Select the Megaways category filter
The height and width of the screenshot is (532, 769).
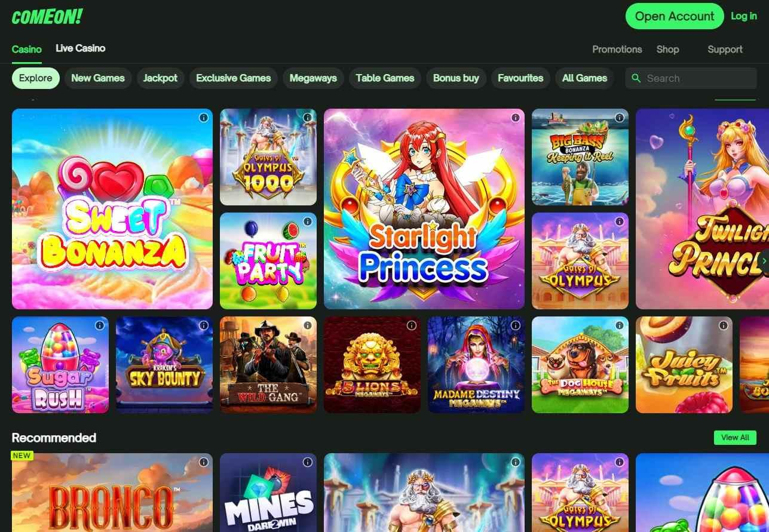(x=313, y=78)
